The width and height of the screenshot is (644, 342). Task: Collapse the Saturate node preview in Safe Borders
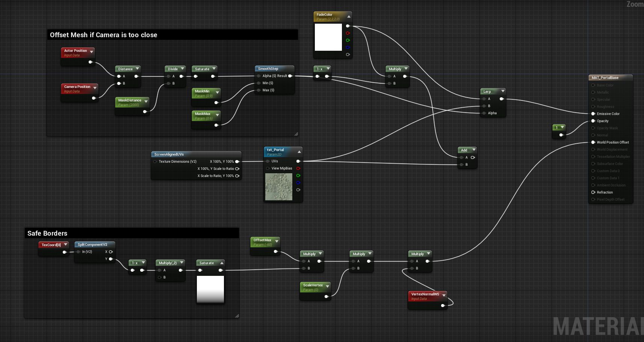[x=222, y=263]
